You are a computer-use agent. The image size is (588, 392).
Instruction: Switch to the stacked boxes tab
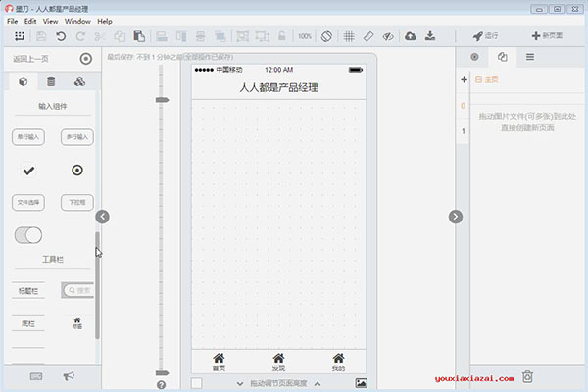[x=79, y=81]
